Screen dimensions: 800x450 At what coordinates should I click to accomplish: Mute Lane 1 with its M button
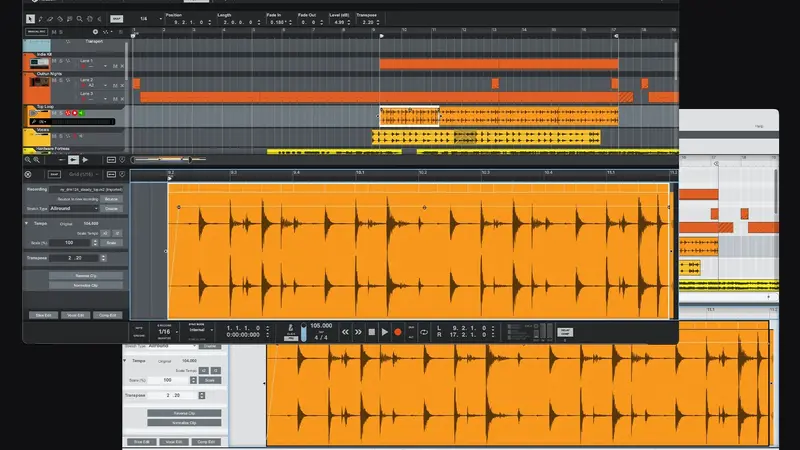[115, 66]
